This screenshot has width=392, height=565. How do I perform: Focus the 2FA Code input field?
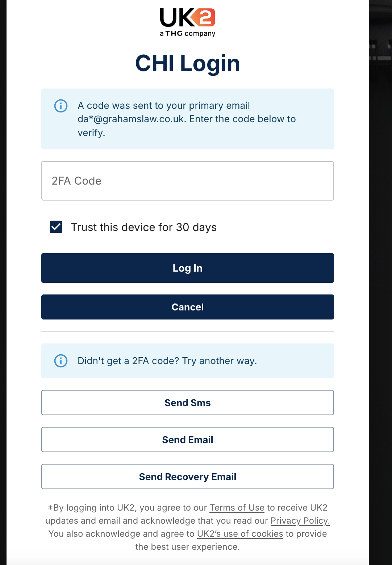click(x=187, y=181)
